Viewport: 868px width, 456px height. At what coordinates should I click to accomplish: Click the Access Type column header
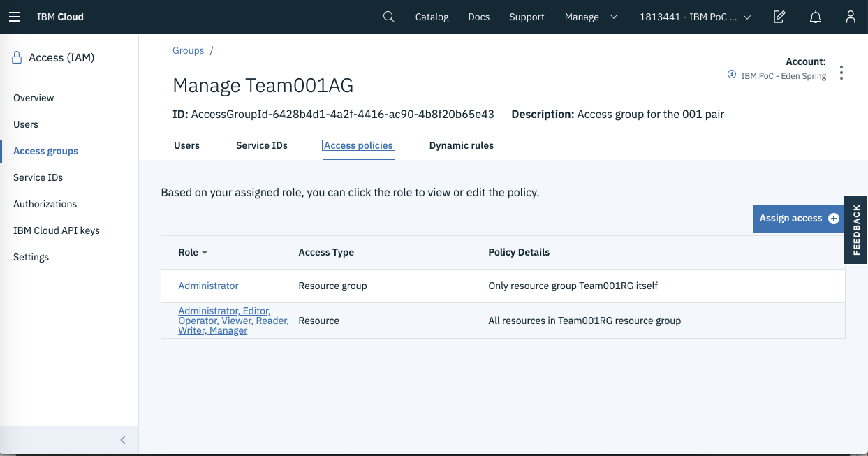point(326,252)
